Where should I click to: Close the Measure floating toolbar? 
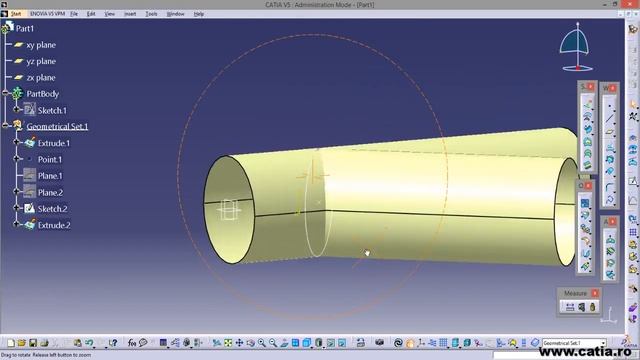tap(595, 293)
